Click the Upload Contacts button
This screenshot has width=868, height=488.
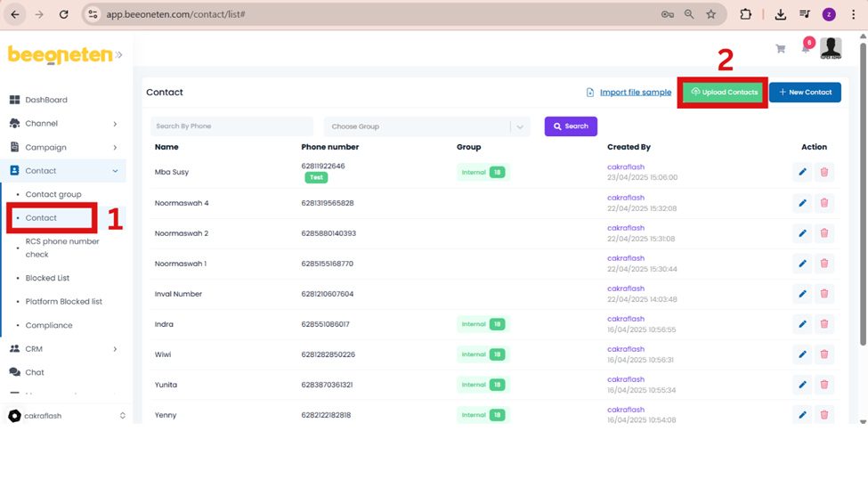click(723, 92)
